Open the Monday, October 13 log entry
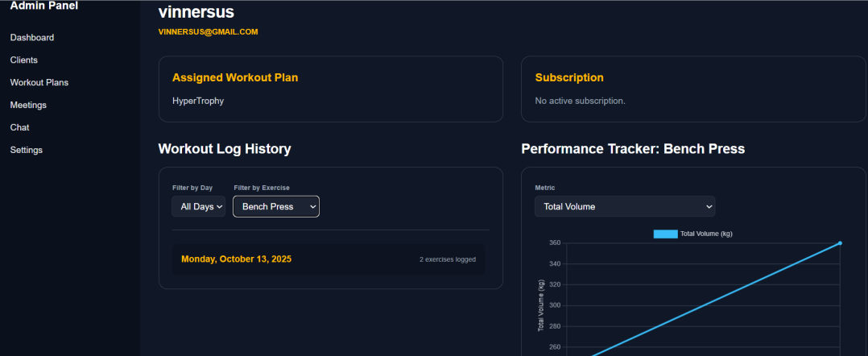 237,259
